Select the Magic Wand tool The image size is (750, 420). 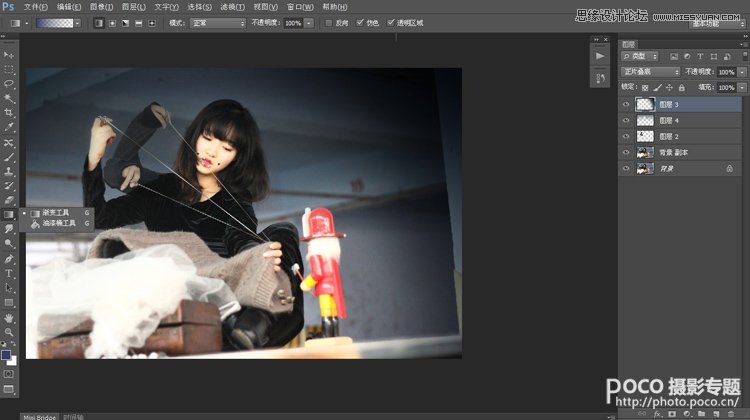click(9, 99)
